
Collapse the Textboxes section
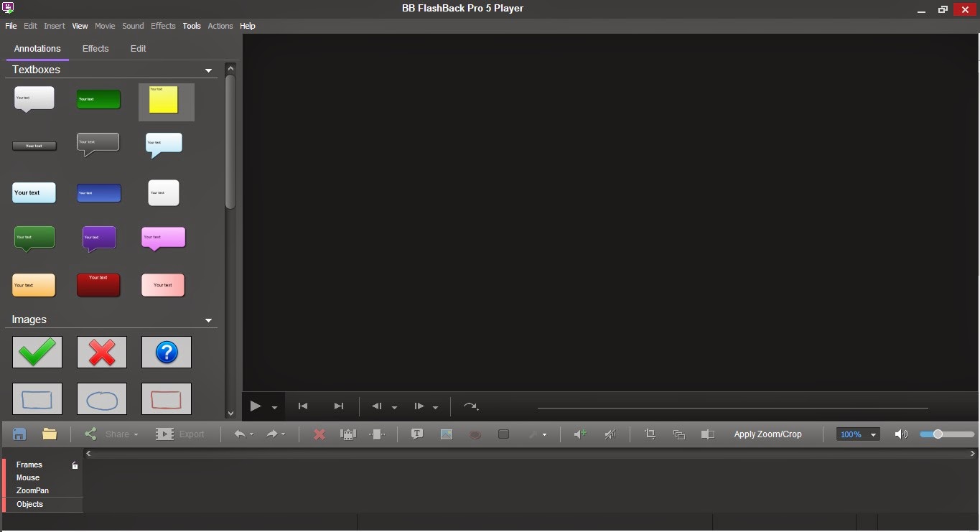point(209,71)
